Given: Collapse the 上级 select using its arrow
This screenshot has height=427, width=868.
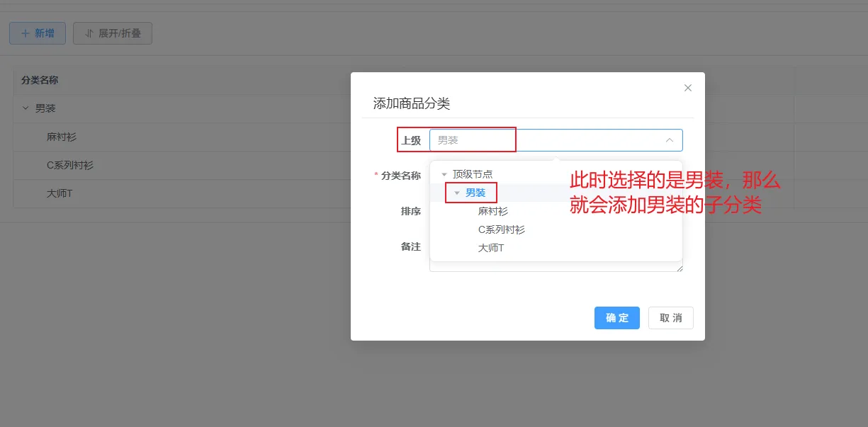Looking at the screenshot, I should pos(669,140).
